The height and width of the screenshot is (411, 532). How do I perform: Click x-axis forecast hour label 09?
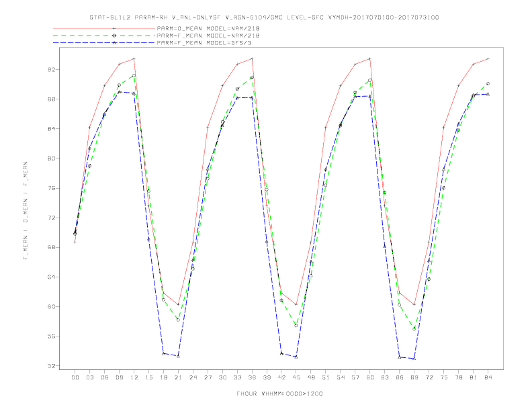coord(119,377)
